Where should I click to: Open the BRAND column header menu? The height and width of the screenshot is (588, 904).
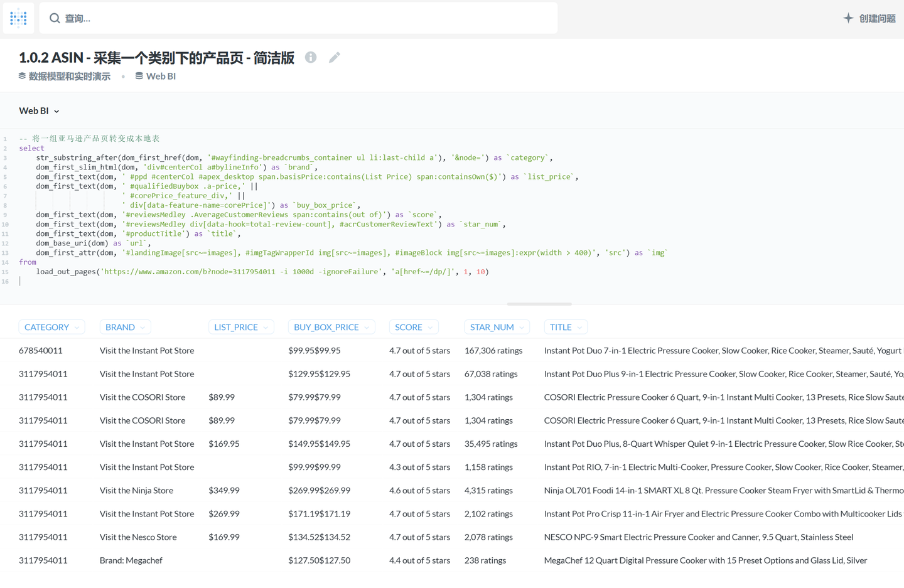125,327
